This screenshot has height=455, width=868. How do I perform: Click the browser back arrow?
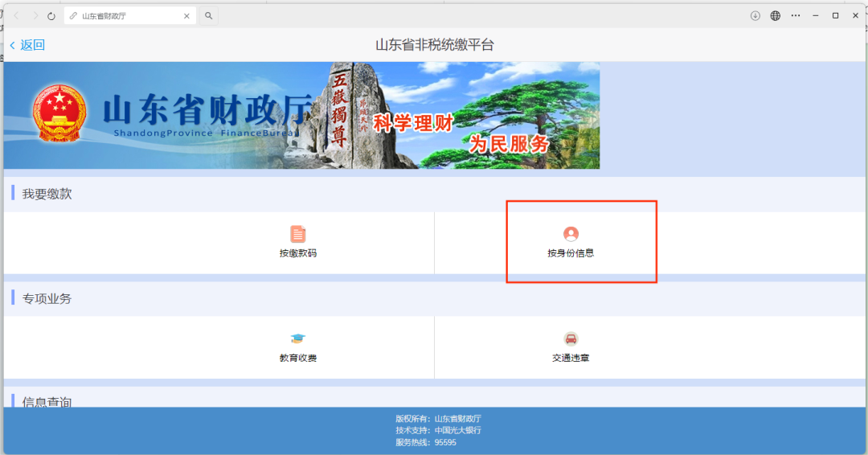coord(16,16)
